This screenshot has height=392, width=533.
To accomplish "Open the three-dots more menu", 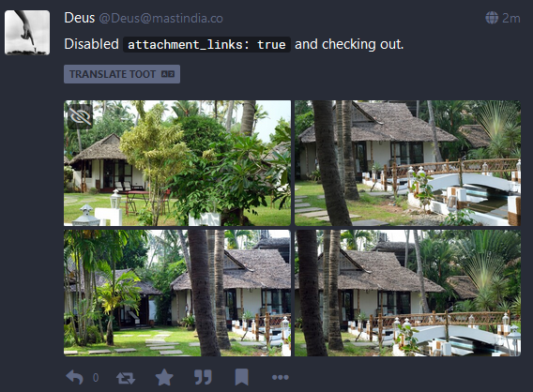I will (x=281, y=377).
